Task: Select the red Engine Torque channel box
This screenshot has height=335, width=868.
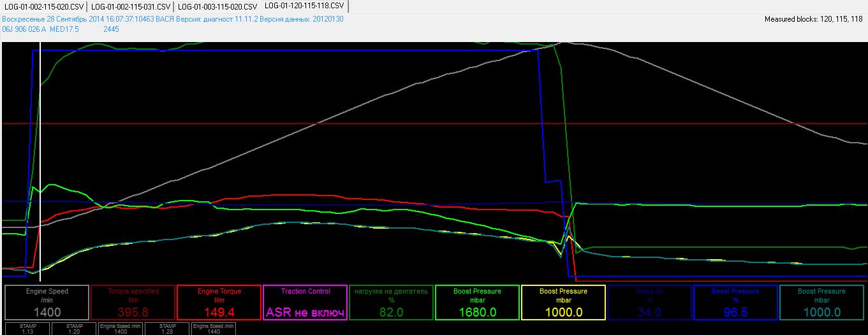Action: click(x=219, y=302)
